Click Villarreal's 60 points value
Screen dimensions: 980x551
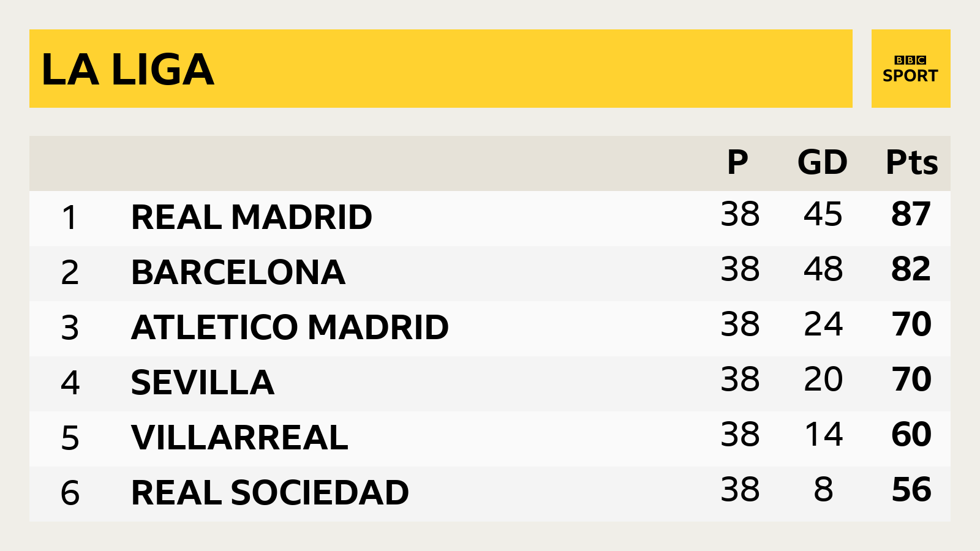[911, 435]
